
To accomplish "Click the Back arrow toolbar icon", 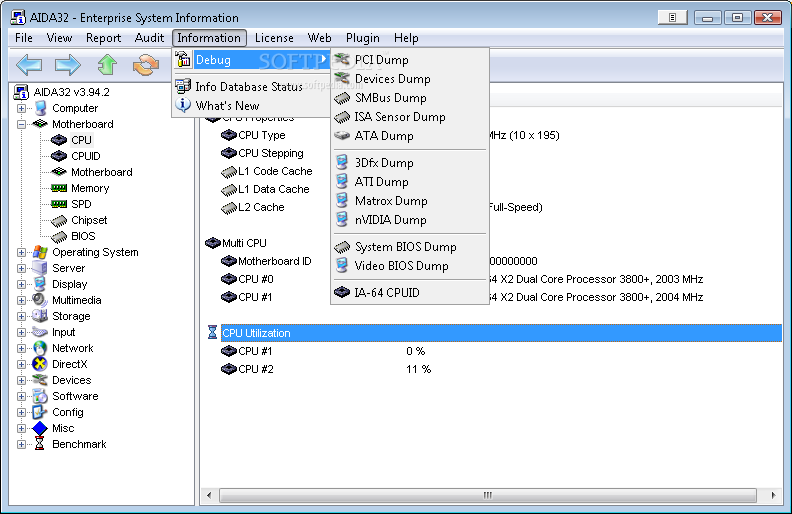I will (x=29, y=65).
